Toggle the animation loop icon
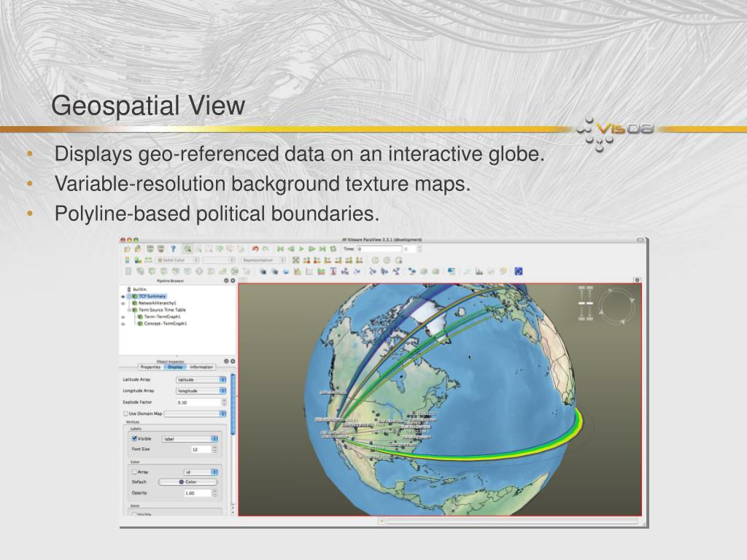The height and width of the screenshot is (560, 747). tap(333, 249)
